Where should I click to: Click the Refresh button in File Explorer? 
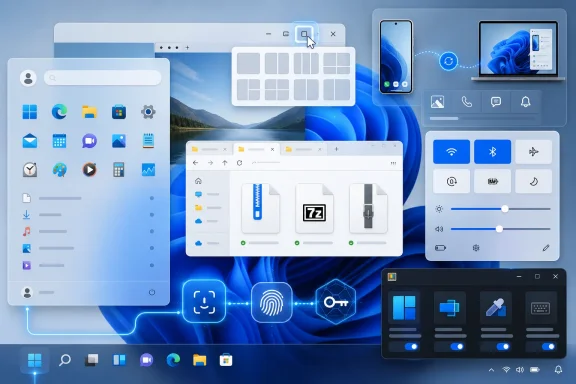point(240,163)
